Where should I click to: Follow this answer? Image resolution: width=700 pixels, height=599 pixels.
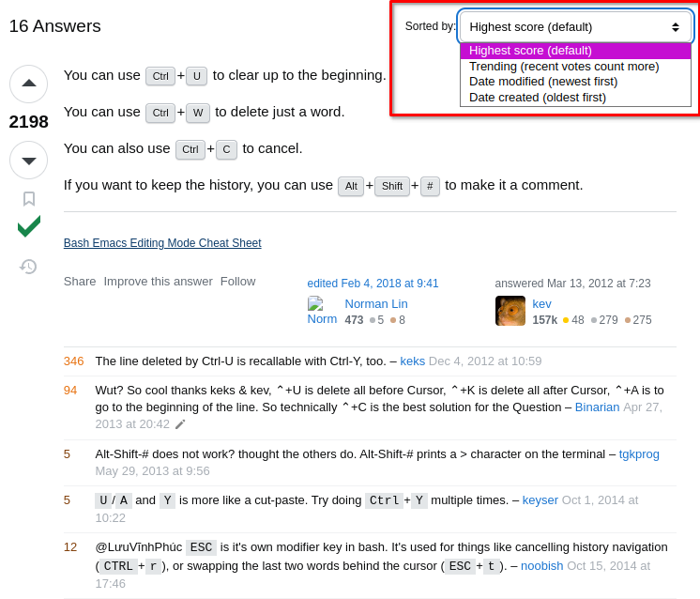point(238,282)
